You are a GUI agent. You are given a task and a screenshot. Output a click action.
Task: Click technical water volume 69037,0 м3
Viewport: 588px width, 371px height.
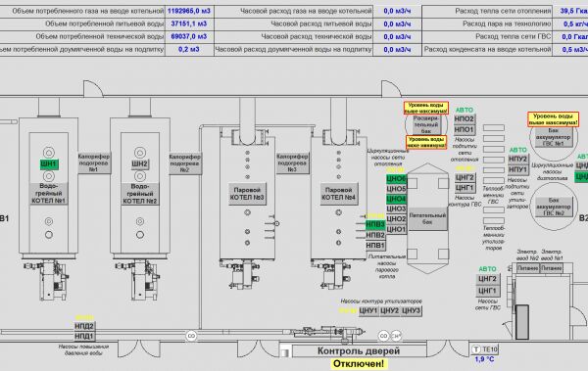tap(189, 36)
